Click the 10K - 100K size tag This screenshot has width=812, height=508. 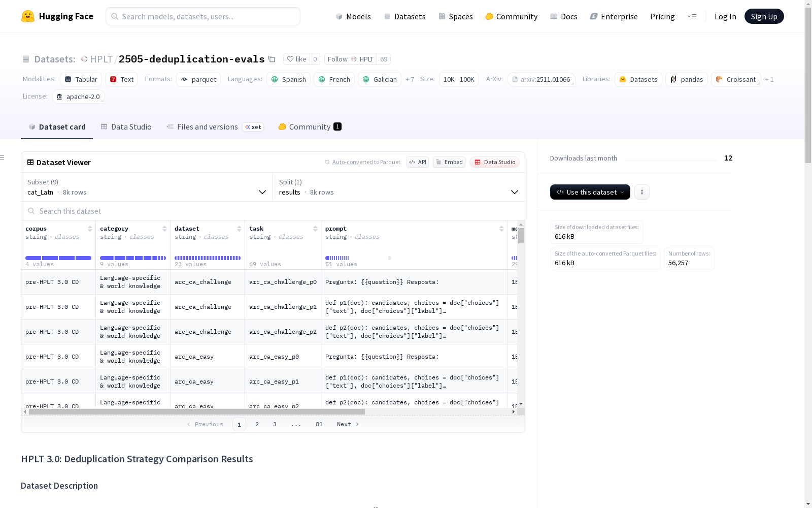[x=459, y=79]
